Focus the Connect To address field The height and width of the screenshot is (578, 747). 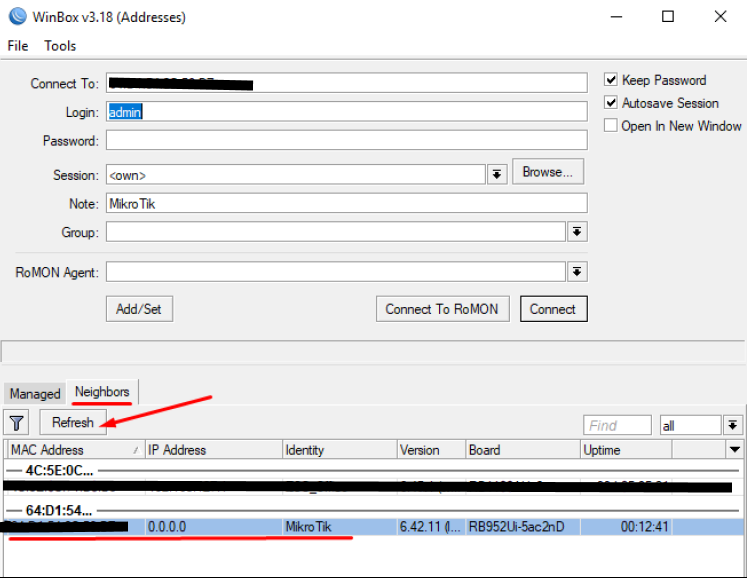tap(347, 83)
